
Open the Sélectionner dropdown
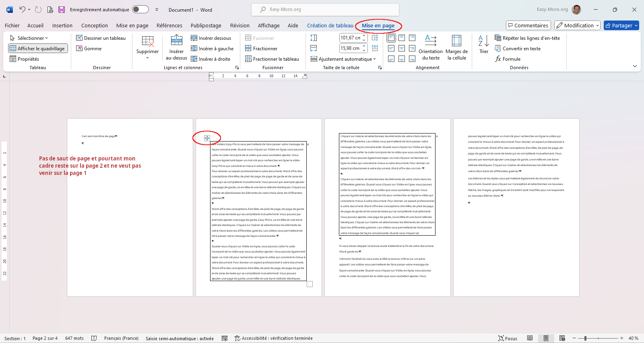pyautogui.click(x=29, y=38)
